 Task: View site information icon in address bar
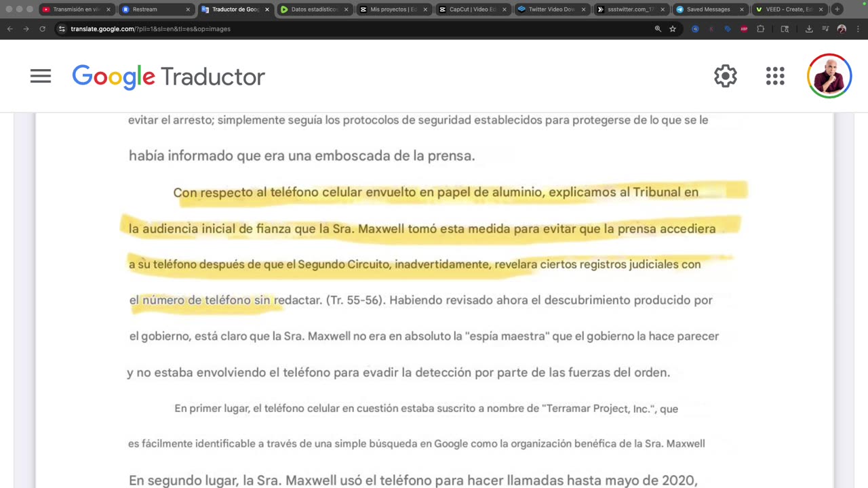click(62, 29)
